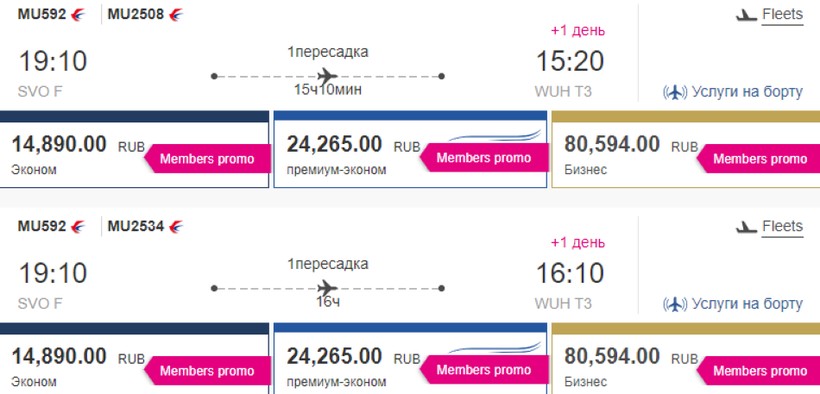This screenshot has width=820, height=394.
Task: Select Эконом fare 14,890.00 on first flight
Action: [x=134, y=149]
